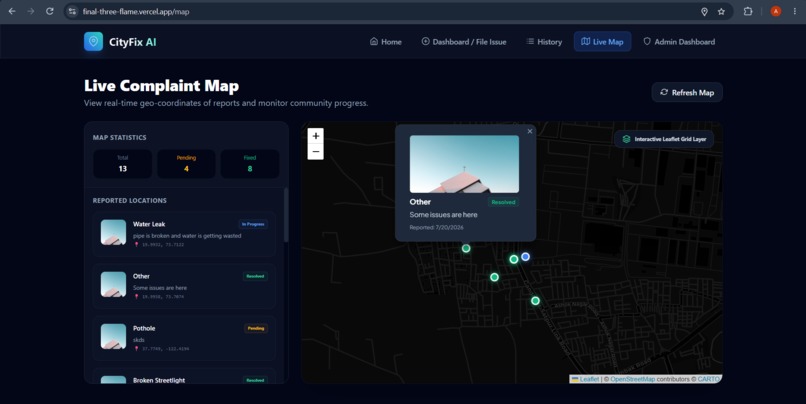The width and height of the screenshot is (806, 404).
Task: Click the 'Some issues are here' popup text
Action: tap(443, 215)
